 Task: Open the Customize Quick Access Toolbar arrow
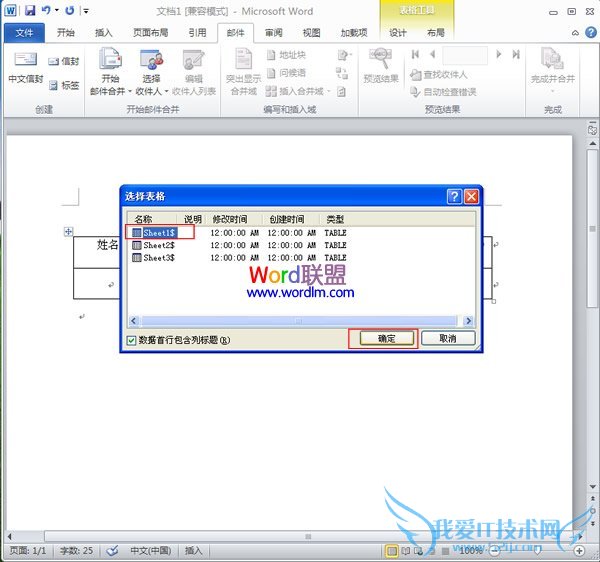(x=86, y=11)
